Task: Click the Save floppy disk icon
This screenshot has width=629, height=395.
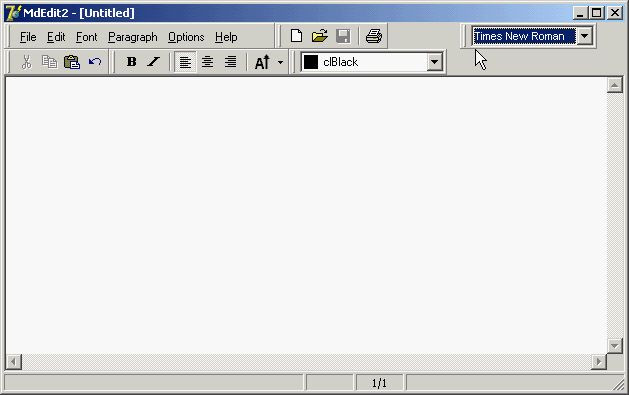Action: tap(343, 36)
